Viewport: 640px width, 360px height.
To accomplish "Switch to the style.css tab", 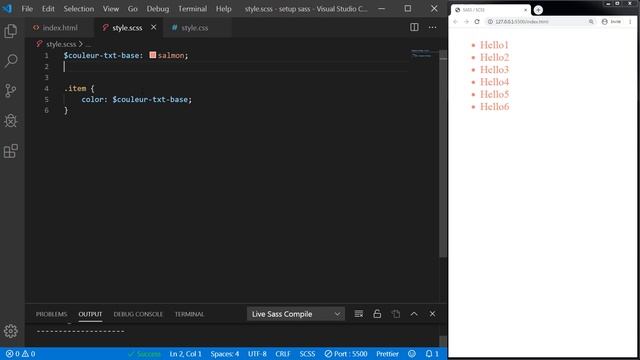I will [x=194, y=28].
